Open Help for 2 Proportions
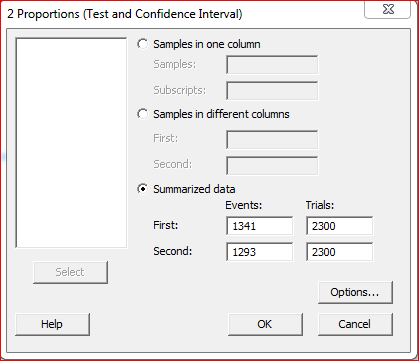 [52, 324]
